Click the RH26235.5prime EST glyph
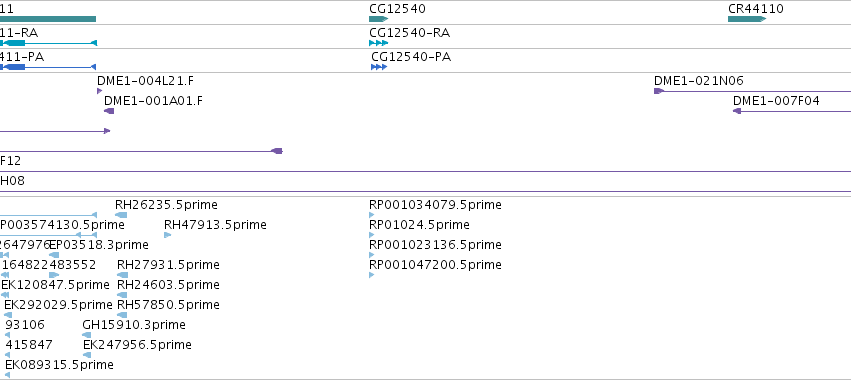The image size is (851, 380). coord(121,215)
